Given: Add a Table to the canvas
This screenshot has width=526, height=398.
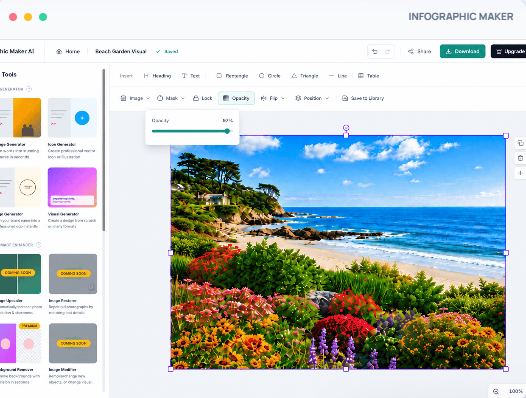Looking at the screenshot, I should click(368, 76).
